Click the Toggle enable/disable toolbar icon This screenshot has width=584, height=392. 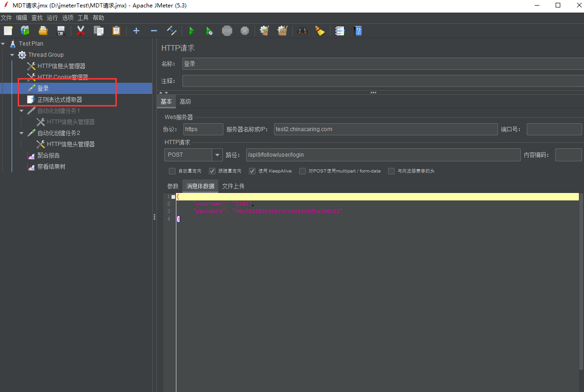point(172,31)
